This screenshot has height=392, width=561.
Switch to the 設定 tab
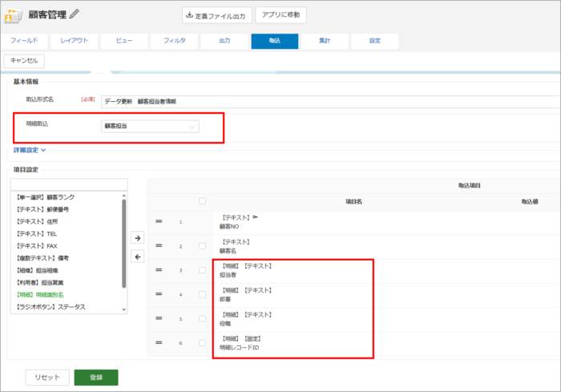374,41
